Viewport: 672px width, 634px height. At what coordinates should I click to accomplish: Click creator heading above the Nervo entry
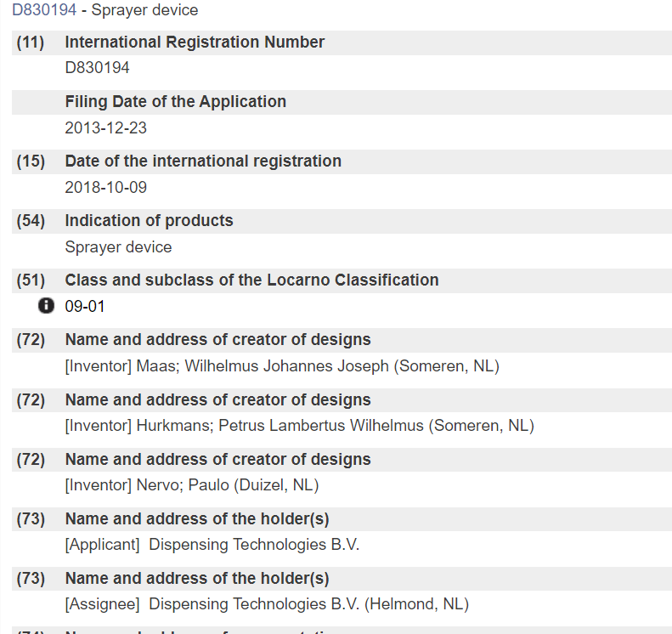coord(217,459)
